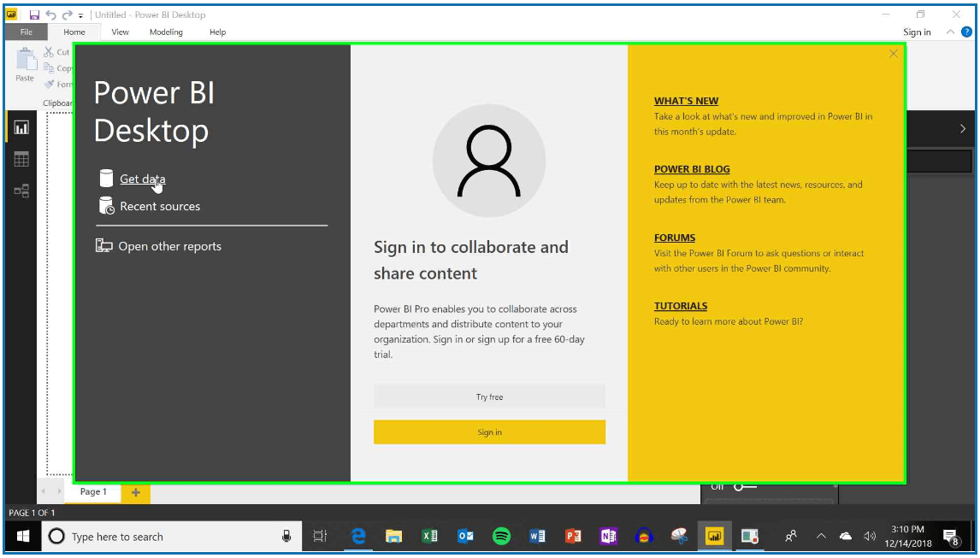Viewport: 980px width, 558px height.
Task: Collapse the ribbon with the top-right chevron
Action: (x=950, y=32)
